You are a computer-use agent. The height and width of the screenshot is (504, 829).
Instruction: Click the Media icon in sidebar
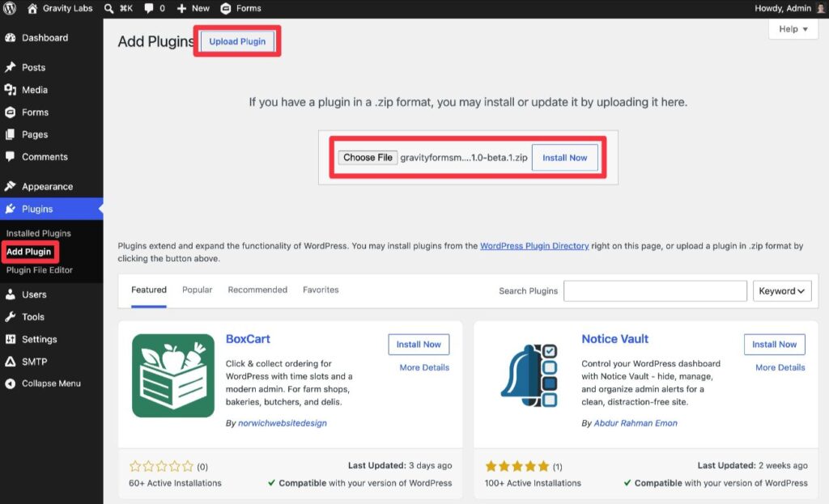pos(10,90)
